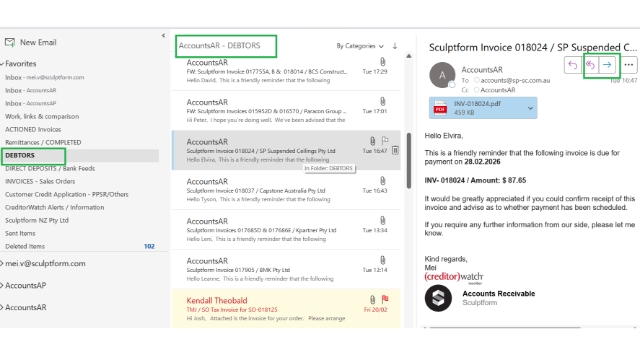Open the DIRECT DEPOSITS / Bank Feeds folder
The width and height of the screenshot is (640, 360).
(x=50, y=169)
